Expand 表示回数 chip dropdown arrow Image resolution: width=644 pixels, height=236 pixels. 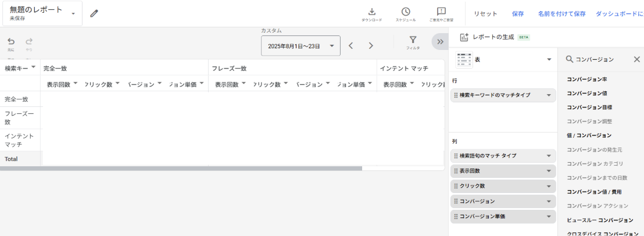[549, 171]
